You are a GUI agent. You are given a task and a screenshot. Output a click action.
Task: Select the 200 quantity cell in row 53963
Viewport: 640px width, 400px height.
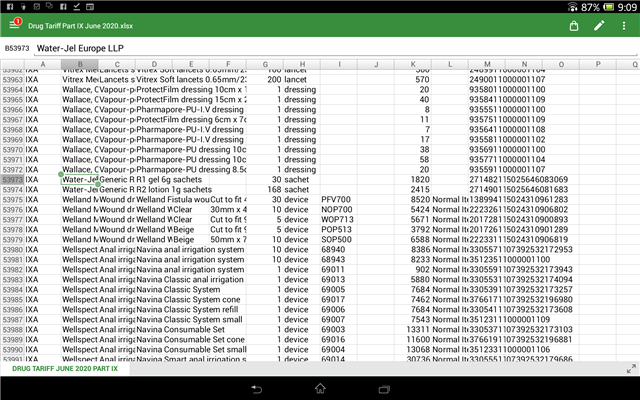(x=265, y=80)
